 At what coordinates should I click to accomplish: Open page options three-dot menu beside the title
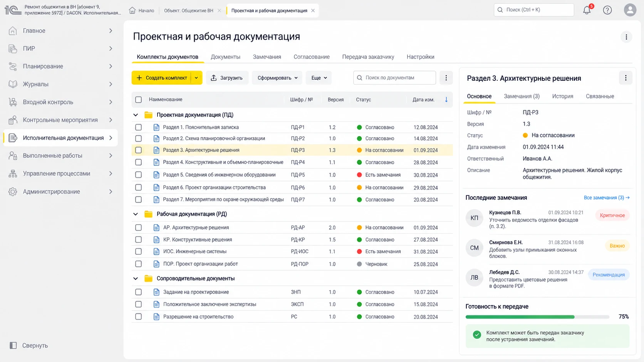tap(626, 37)
